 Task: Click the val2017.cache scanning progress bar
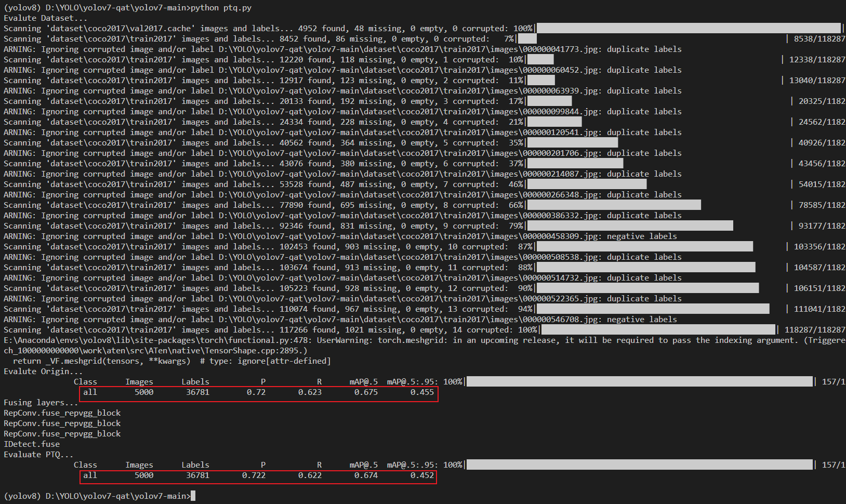(689, 29)
